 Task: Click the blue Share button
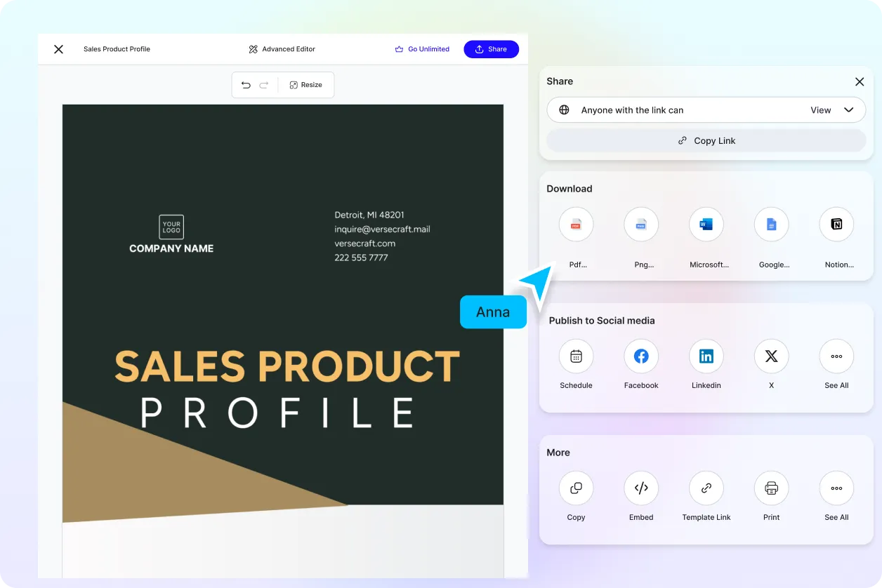coord(491,49)
